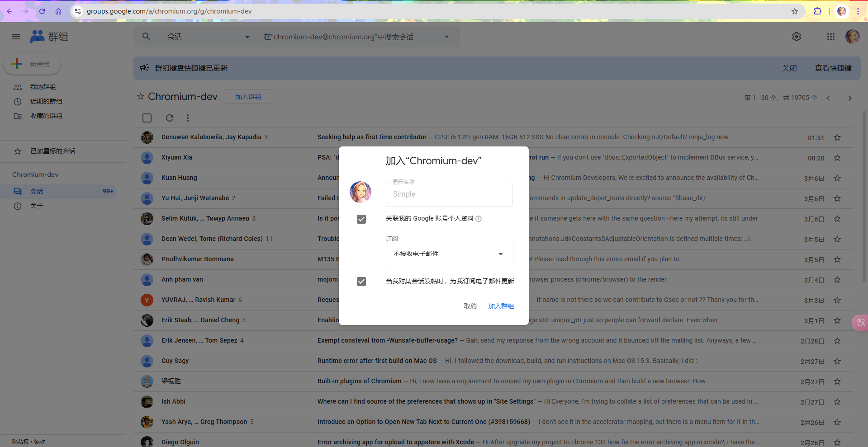
Task: Click the browser address bar URL
Action: (x=169, y=11)
